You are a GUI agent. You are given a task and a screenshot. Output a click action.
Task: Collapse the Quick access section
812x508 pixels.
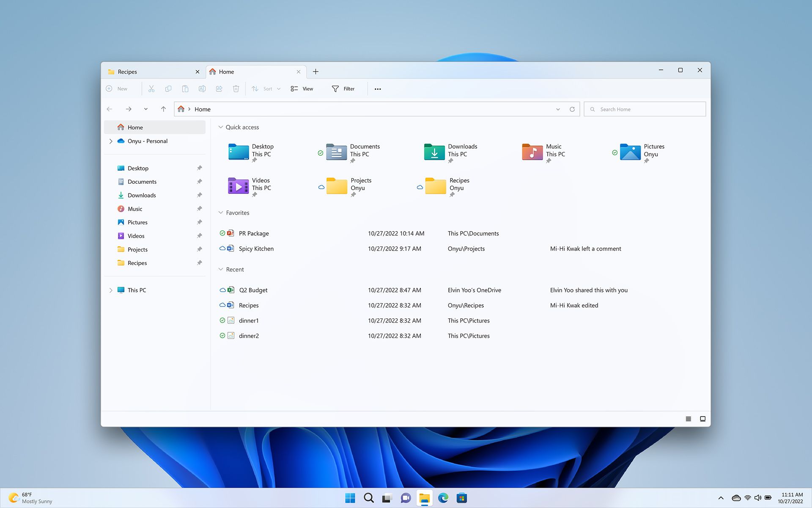tap(220, 127)
